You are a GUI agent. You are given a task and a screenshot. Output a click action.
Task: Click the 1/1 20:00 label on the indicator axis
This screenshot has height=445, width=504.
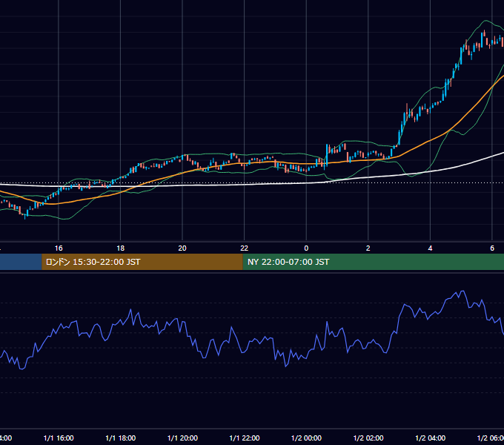182,438
